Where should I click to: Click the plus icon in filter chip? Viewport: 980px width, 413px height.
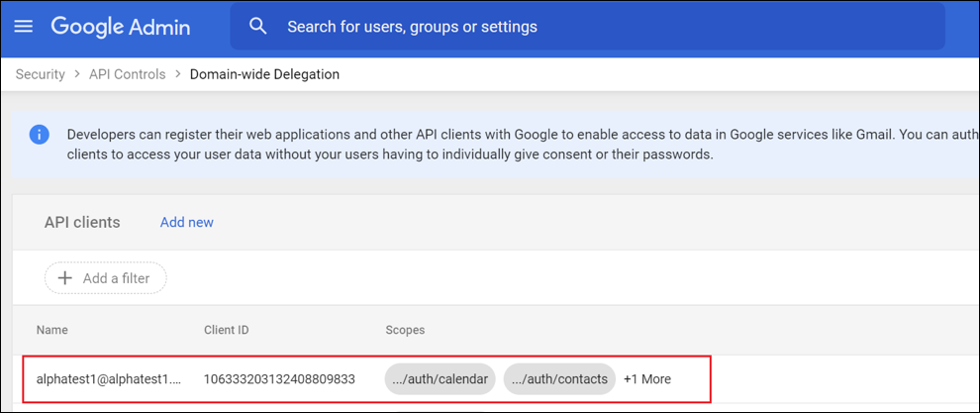65,278
